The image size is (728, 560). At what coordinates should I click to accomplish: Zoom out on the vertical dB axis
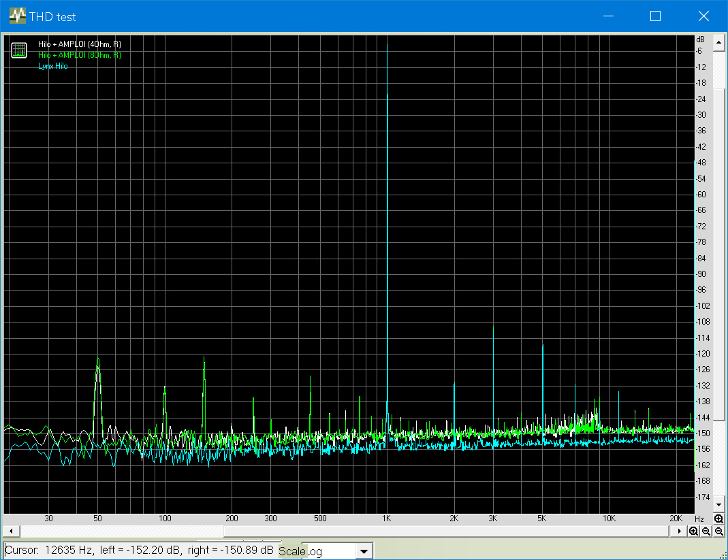point(718,531)
